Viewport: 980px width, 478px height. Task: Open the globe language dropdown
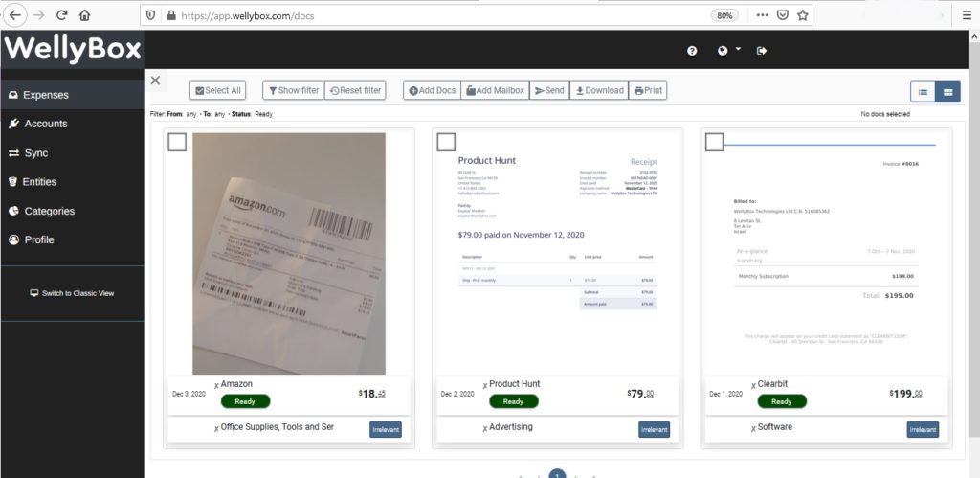[x=728, y=50]
